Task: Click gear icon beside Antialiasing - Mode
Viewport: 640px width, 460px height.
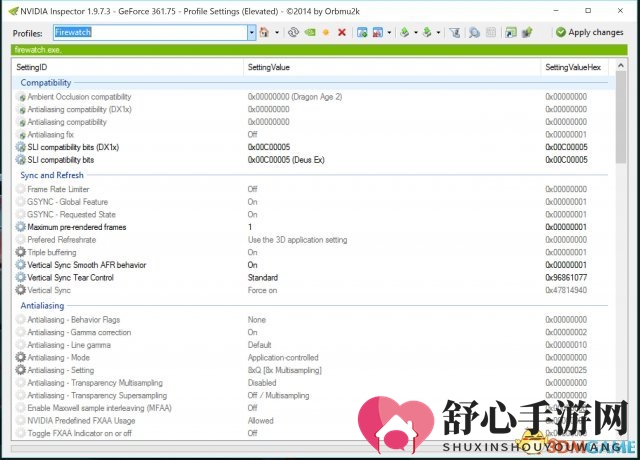Action: point(20,358)
